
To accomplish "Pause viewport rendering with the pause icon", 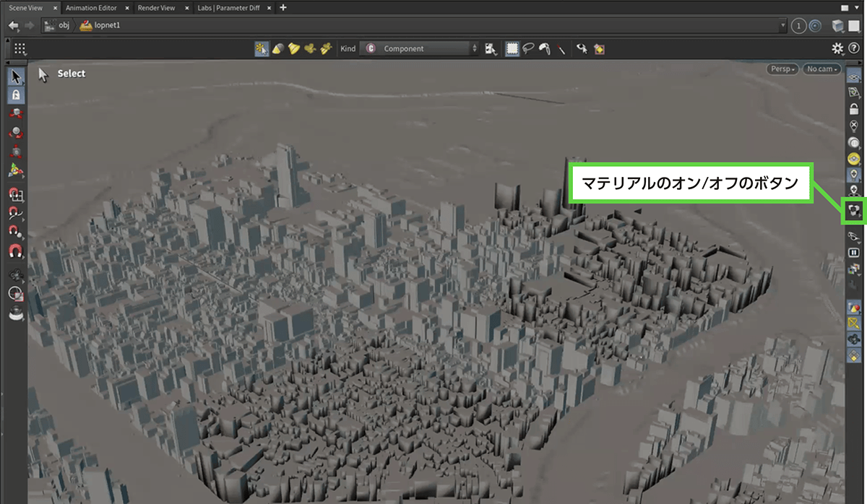I will pyautogui.click(x=854, y=253).
